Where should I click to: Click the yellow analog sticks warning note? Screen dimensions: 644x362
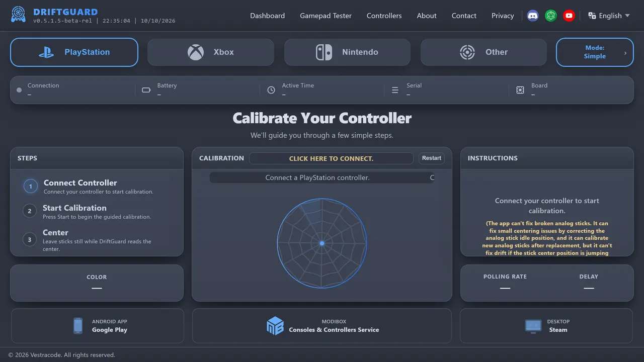click(x=547, y=238)
